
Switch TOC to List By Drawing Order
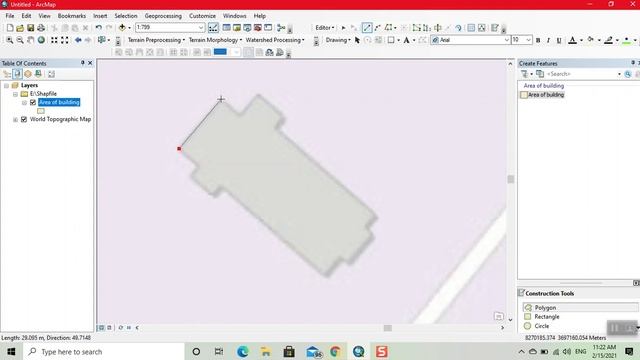click(x=7, y=74)
